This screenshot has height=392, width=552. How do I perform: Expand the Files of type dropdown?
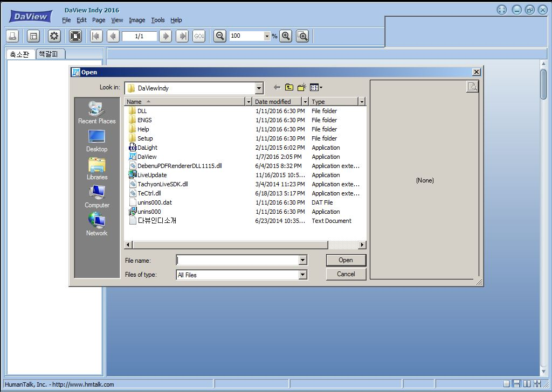[x=303, y=275]
